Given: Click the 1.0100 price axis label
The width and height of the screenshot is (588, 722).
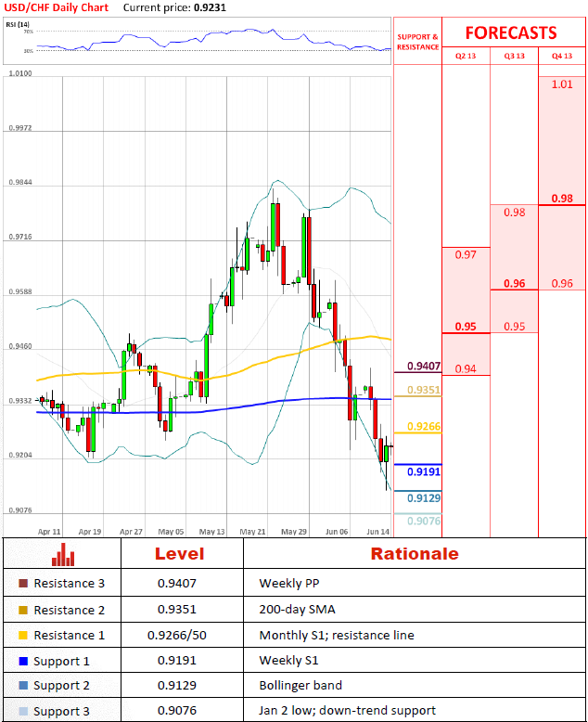Looking at the screenshot, I should tap(20, 73).
